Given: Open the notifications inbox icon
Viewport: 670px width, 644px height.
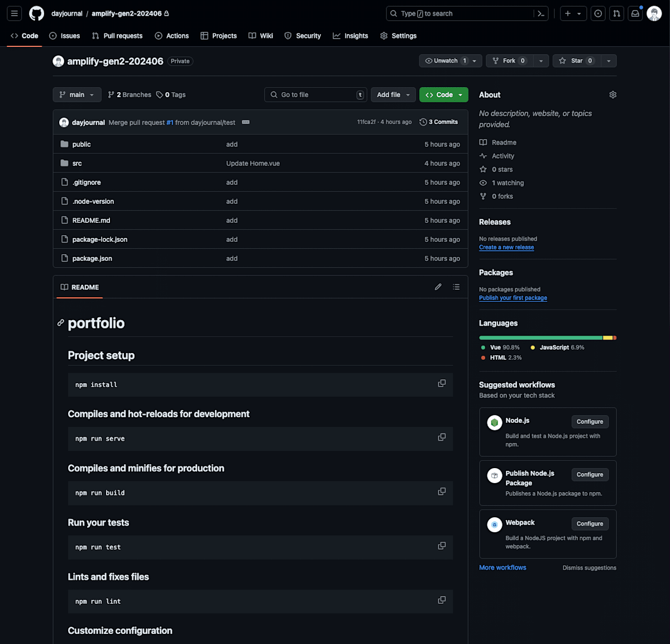Looking at the screenshot, I should (x=635, y=13).
